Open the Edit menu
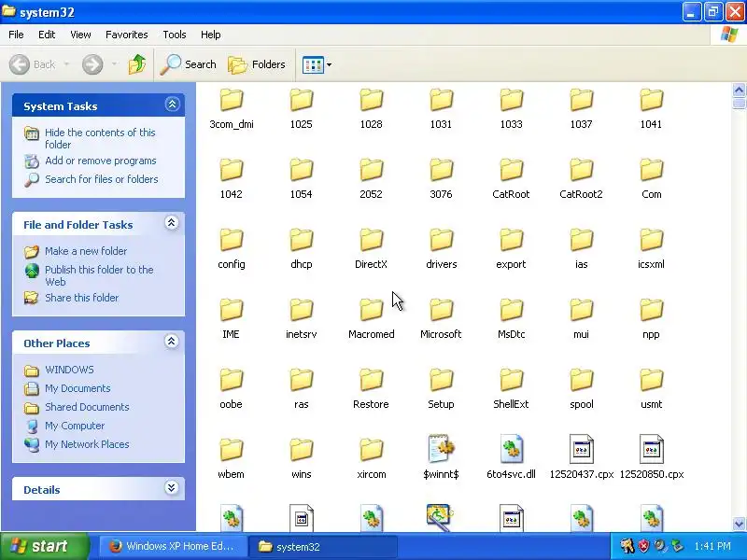 point(47,35)
